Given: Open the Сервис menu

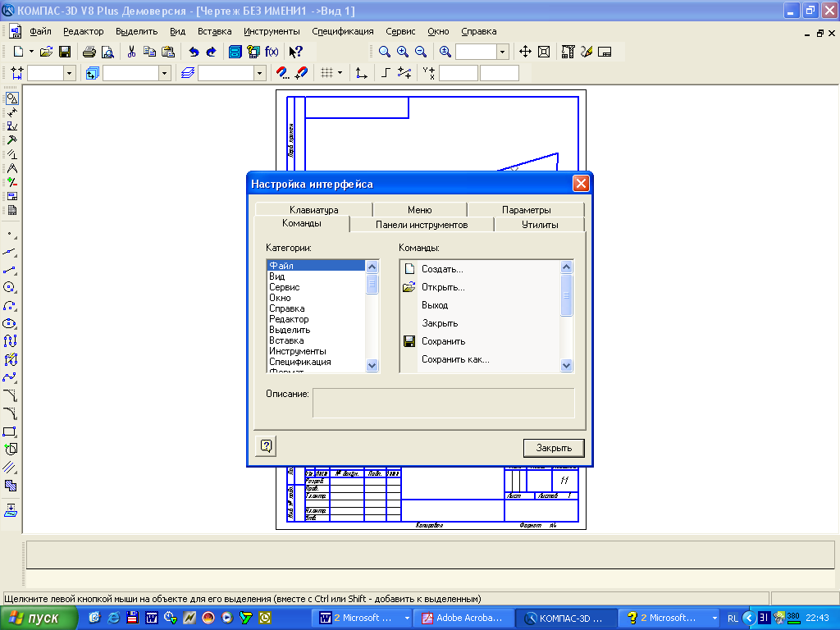Looking at the screenshot, I should (400, 32).
